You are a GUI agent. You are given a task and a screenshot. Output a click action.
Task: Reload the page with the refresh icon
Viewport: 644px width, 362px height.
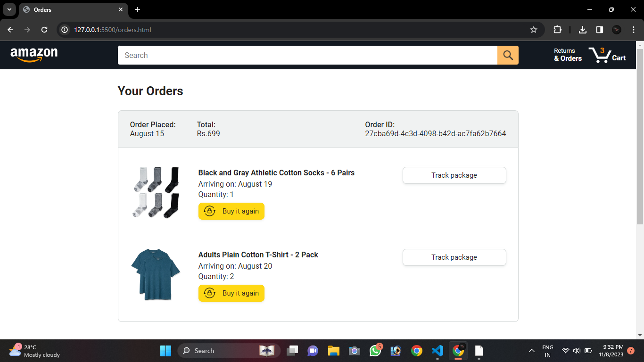(x=44, y=29)
